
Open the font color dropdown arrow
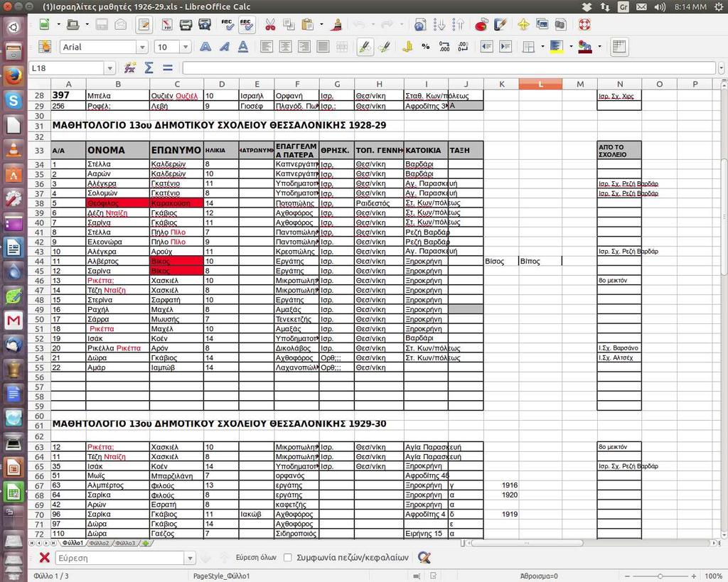(x=599, y=46)
